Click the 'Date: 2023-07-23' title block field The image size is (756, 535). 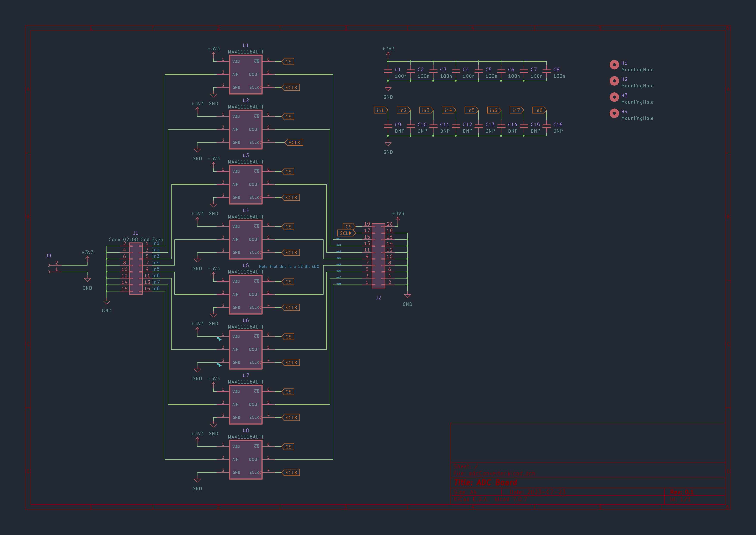click(537, 492)
